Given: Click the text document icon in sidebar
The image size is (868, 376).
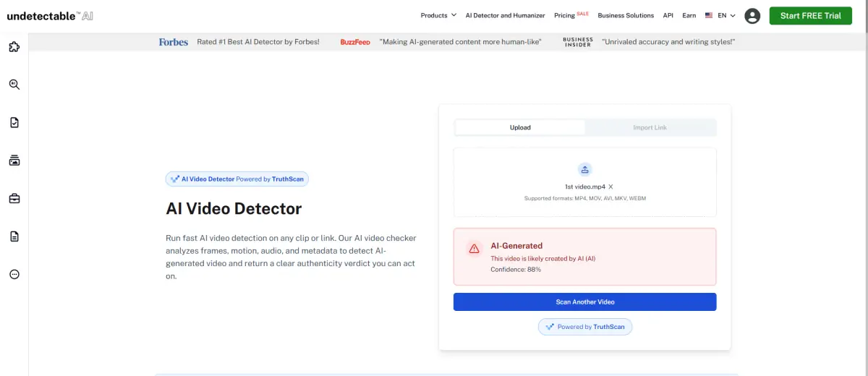Looking at the screenshot, I should [x=14, y=236].
